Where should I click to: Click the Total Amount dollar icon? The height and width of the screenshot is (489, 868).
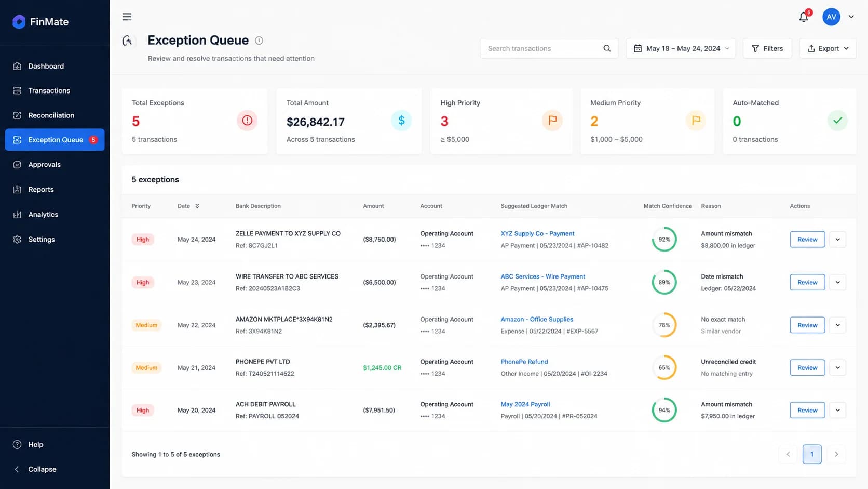pyautogui.click(x=401, y=121)
